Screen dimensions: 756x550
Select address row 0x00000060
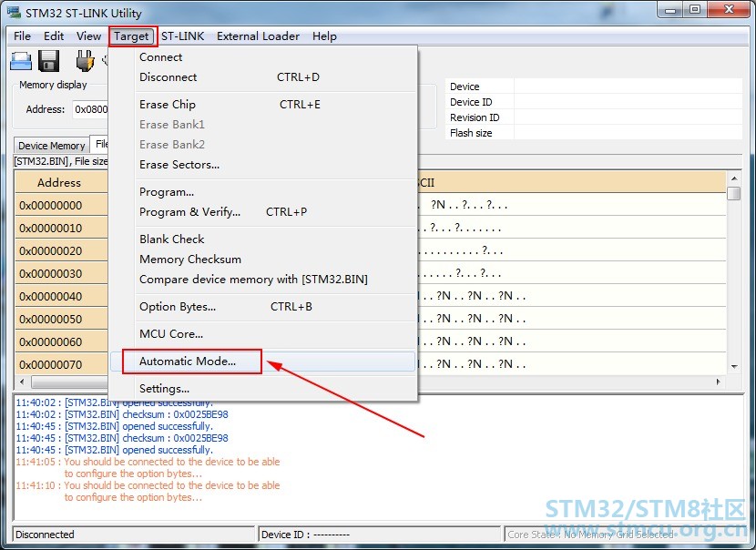[61, 341]
